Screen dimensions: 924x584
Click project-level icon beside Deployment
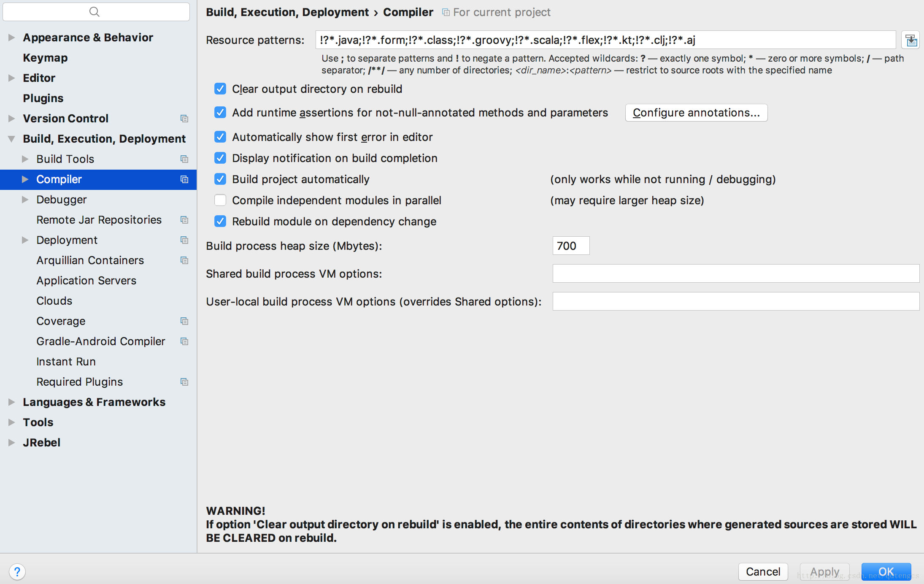point(184,240)
